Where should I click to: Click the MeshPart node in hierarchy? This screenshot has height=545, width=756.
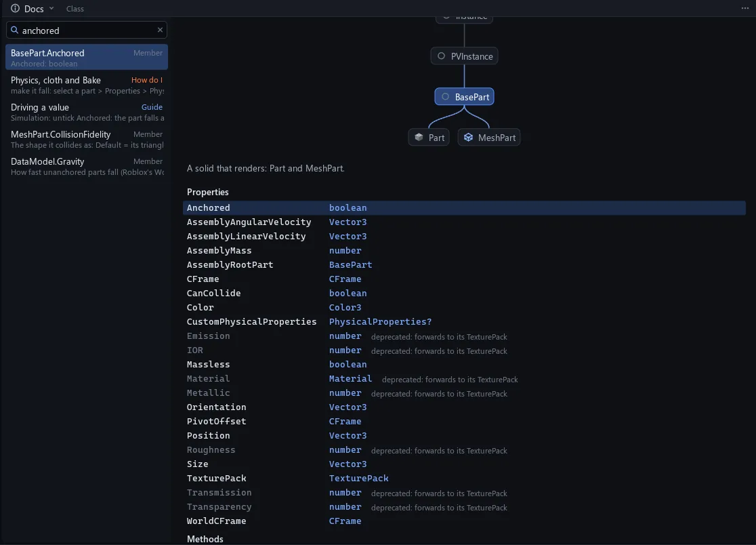pos(489,138)
